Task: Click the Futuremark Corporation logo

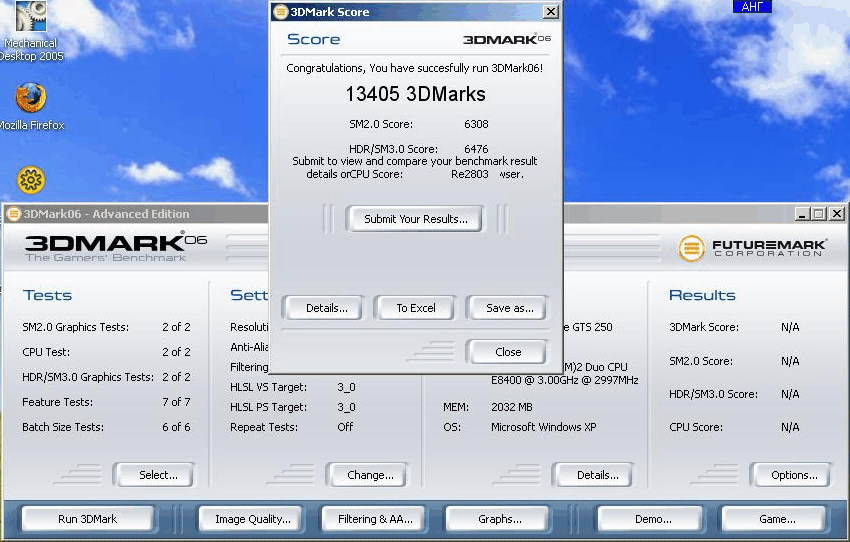Action: pos(752,248)
